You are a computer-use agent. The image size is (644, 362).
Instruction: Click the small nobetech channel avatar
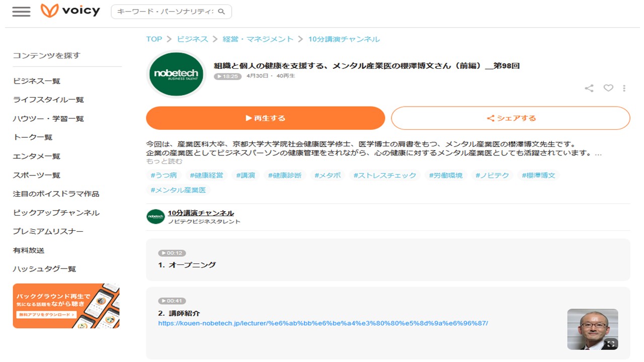tap(155, 217)
